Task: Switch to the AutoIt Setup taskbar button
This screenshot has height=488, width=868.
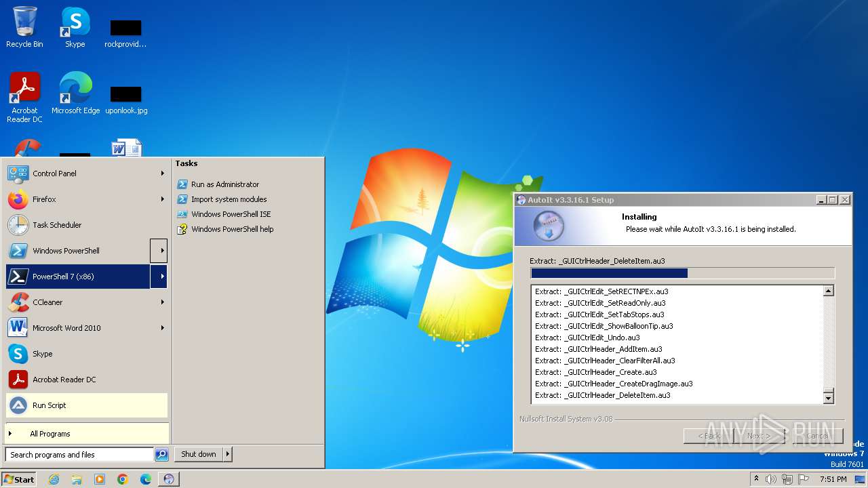Action: click(x=169, y=479)
